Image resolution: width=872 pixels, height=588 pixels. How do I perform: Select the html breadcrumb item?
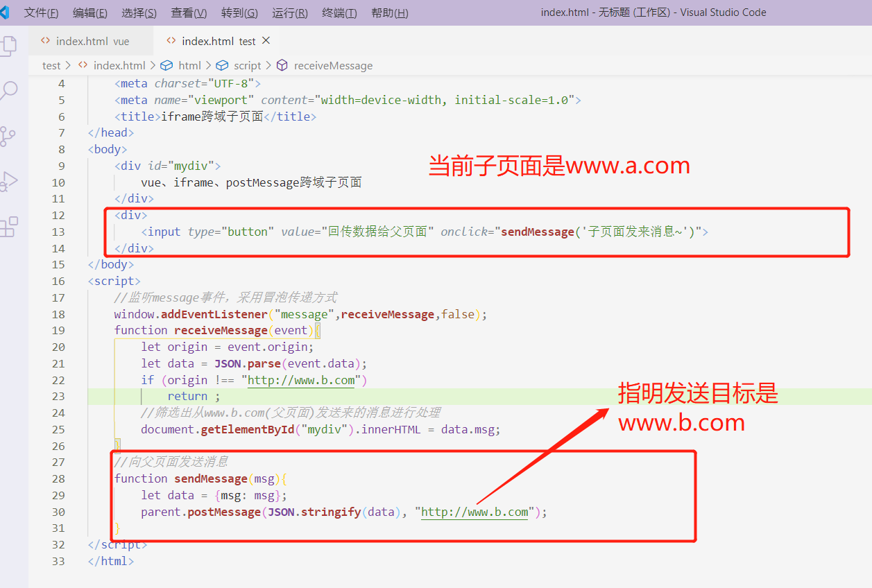189,65
